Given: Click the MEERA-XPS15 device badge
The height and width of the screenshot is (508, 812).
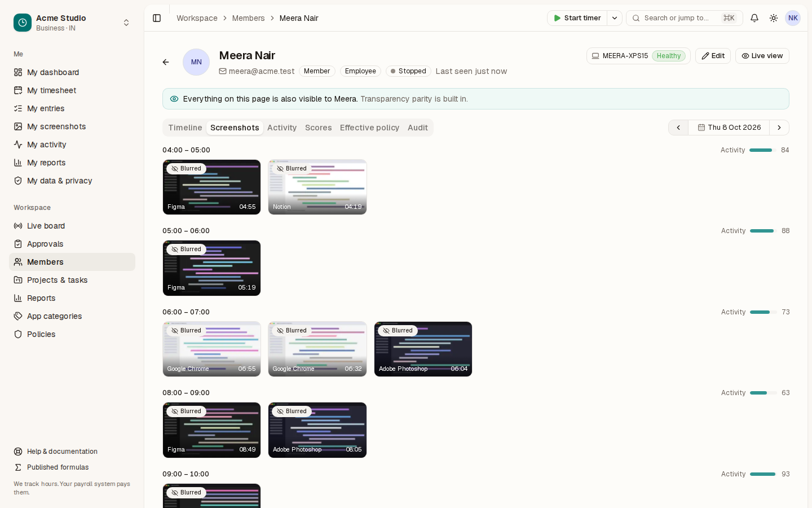Looking at the screenshot, I should (x=638, y=56).
